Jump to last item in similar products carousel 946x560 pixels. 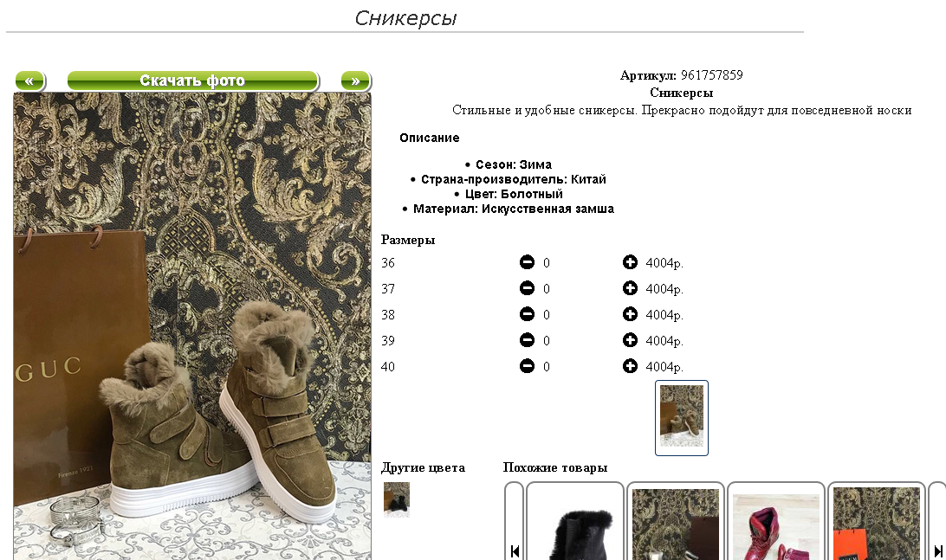click(938, 551)
